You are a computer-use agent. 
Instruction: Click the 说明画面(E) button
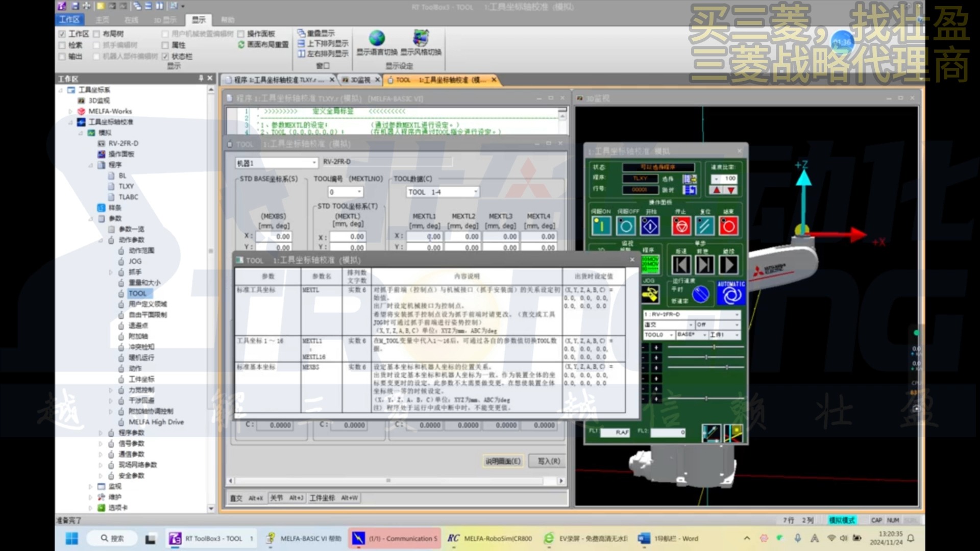pyautogui.click(x=502, y=461)
